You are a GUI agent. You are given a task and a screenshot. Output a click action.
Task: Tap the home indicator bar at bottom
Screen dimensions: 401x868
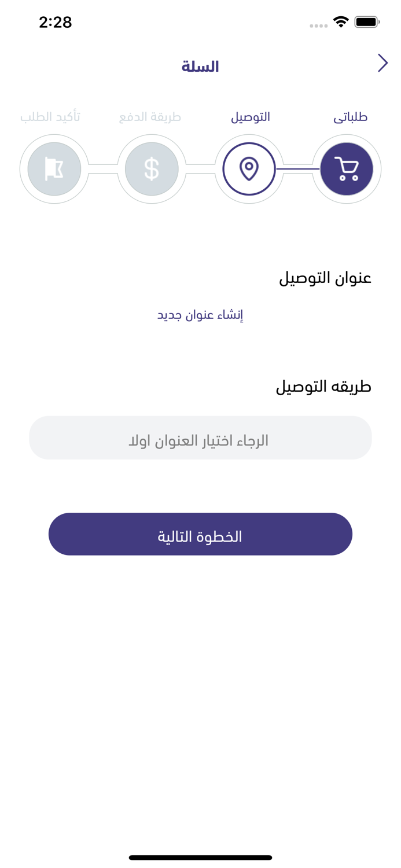coord(200,856)
